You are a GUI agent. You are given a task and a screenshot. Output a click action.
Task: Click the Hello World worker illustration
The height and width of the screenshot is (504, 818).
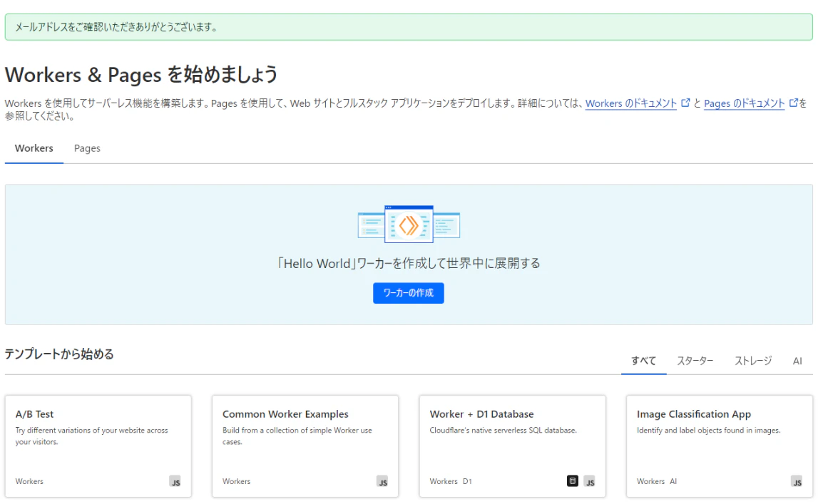pyautogui.click(x=409, y=224)
